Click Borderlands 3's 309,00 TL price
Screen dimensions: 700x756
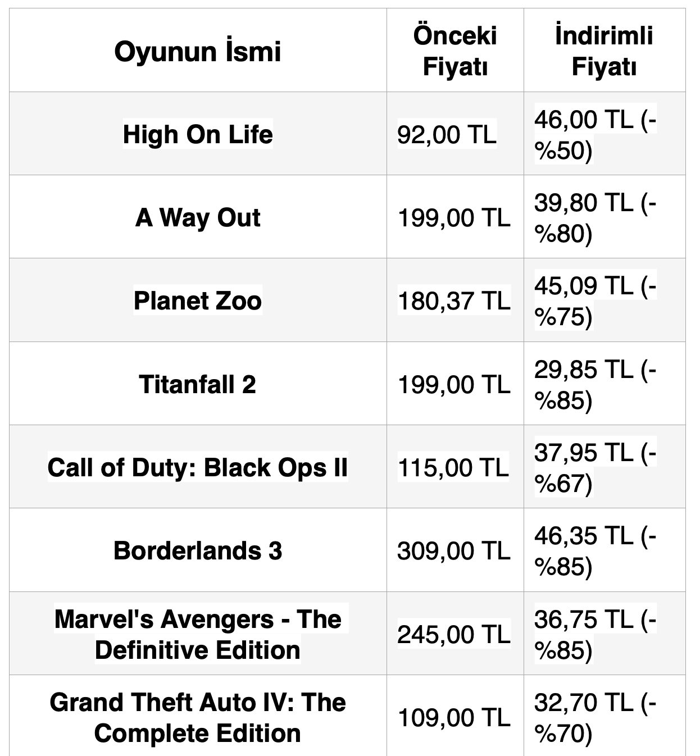[x=454, y=550]
